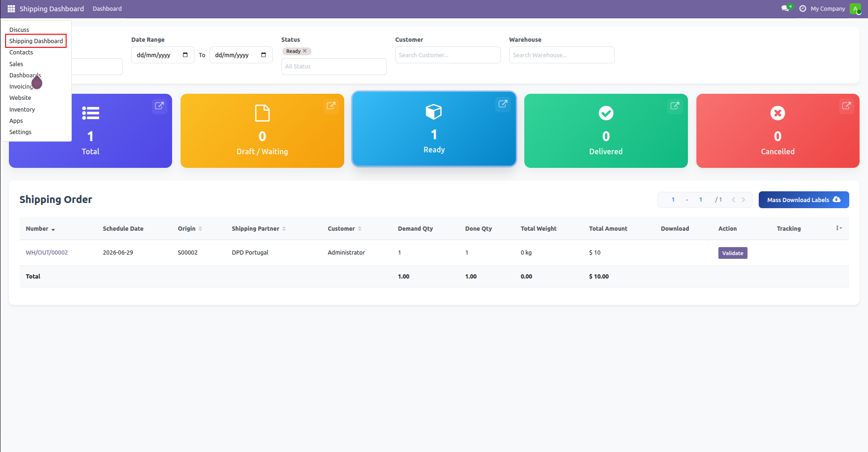Open start date calendar picker icon
Viewport: 868px width, 452px height.
[x=185, y=55]
